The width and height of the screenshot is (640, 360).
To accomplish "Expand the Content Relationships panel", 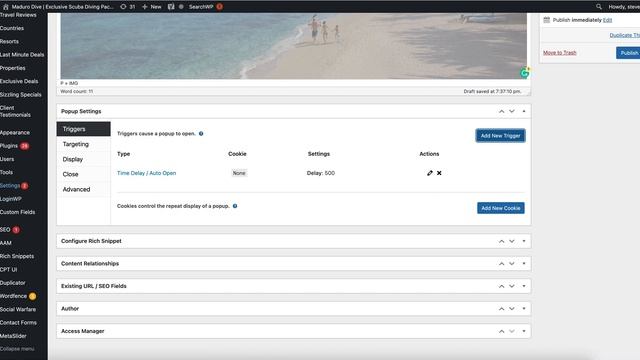I will point(524,264).
